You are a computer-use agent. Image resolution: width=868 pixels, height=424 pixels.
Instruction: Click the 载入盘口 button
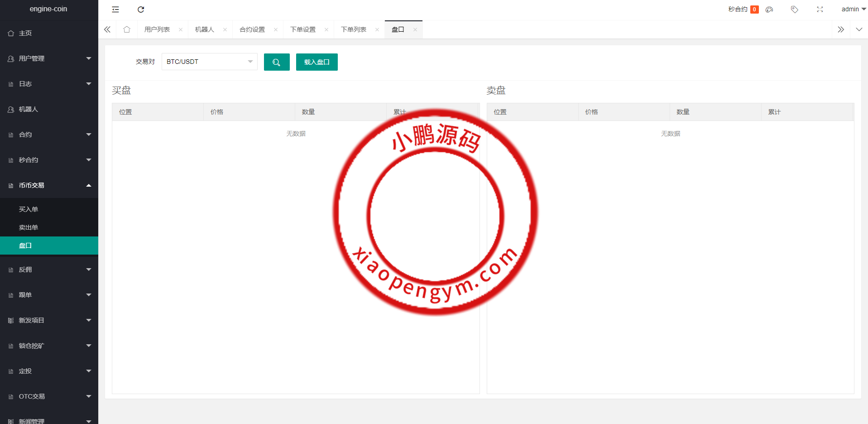coord(317,62)
